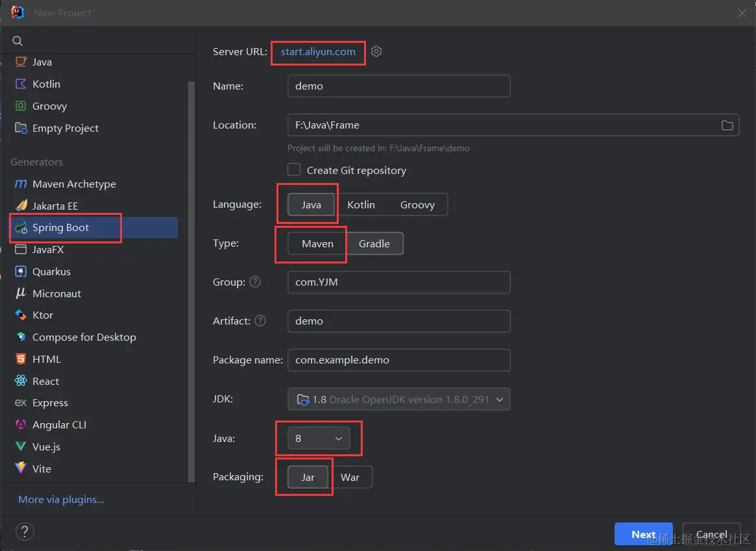The width and height of the screenshot is (756, 551).
Task: Click the Maven Archetype icon
Action: (21, 184)
